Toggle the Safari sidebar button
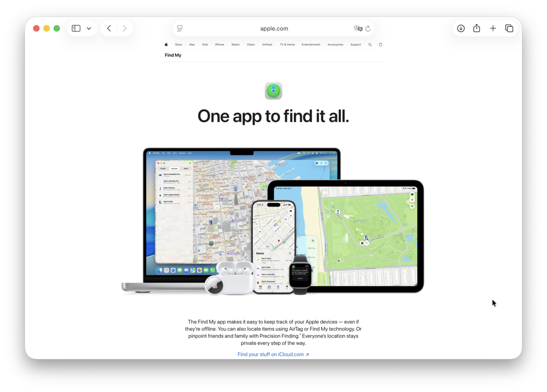 coord(76,28)
